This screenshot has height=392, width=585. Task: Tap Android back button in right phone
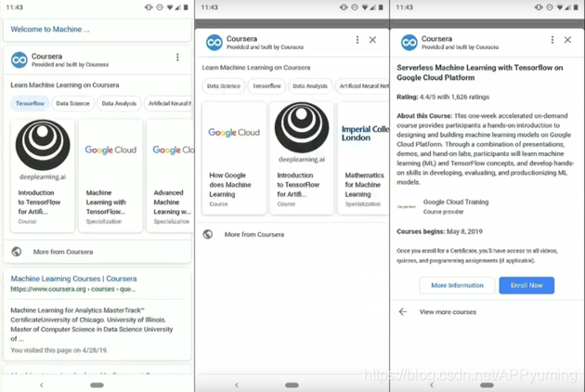[432, 385]
